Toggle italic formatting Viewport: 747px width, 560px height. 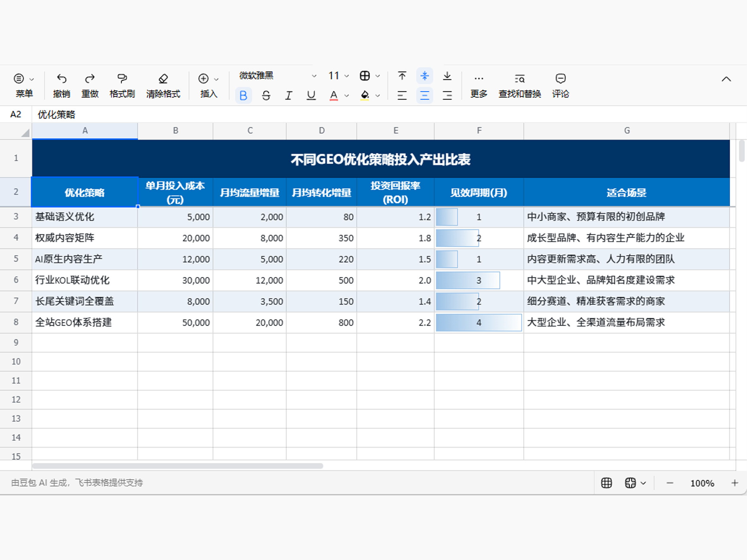[288, 95]
